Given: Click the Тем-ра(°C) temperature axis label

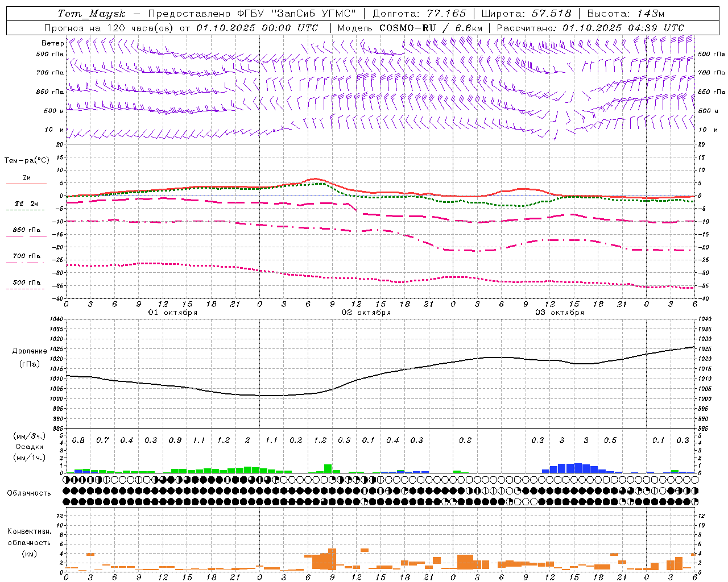Looking at the screenshot, I should [x=27, y=161].
